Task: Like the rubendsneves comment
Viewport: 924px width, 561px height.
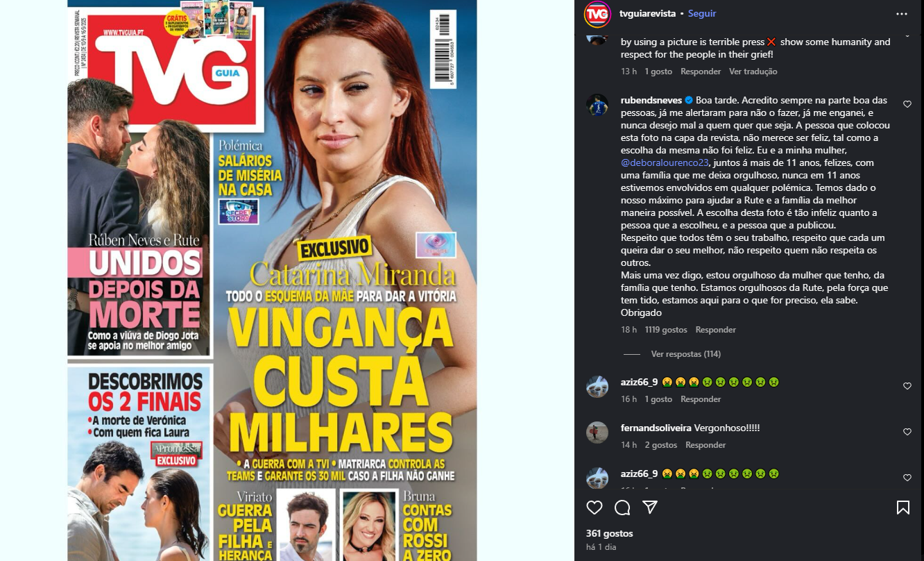Action: coord(907,104)
